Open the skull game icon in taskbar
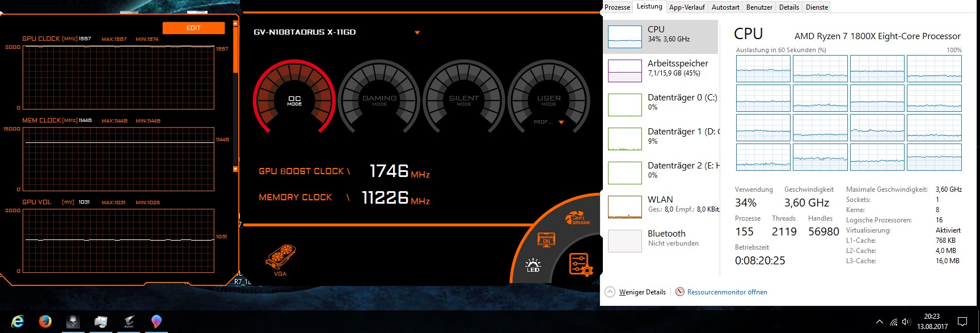 click(73, 322)
